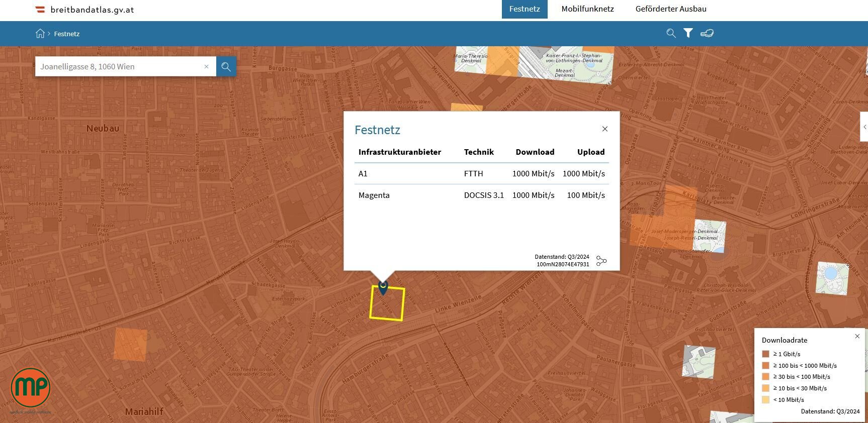Select the A1 provider row

point(482,173)
